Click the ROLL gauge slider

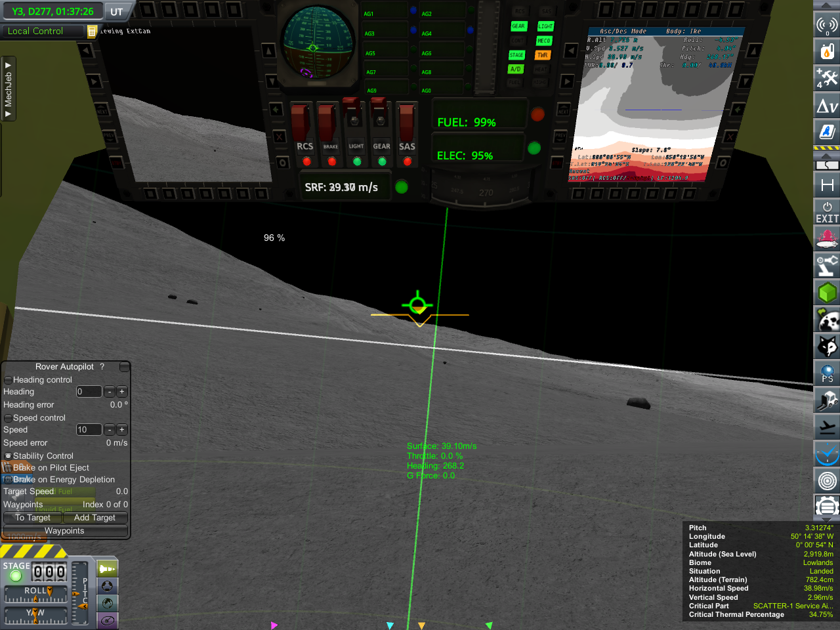tap(36, 595)
